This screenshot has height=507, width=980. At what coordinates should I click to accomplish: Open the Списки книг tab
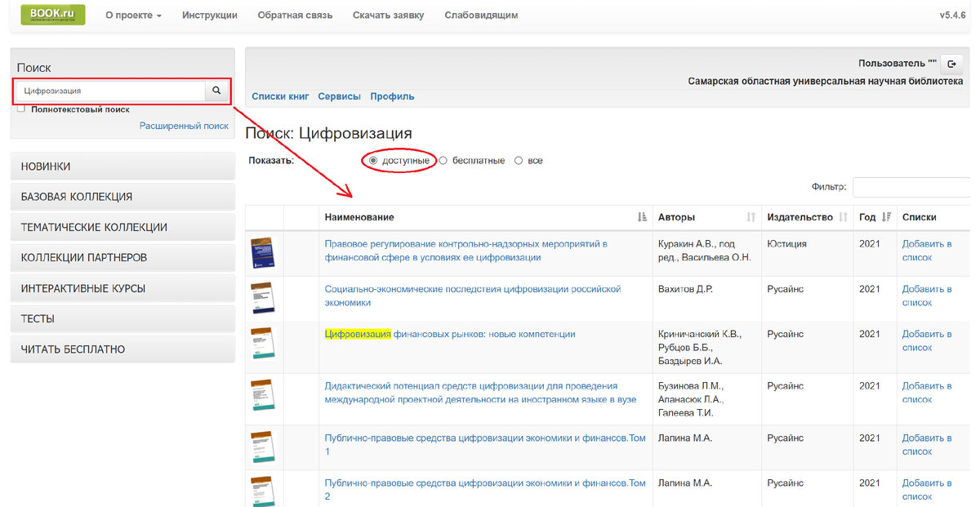[280, 96]
